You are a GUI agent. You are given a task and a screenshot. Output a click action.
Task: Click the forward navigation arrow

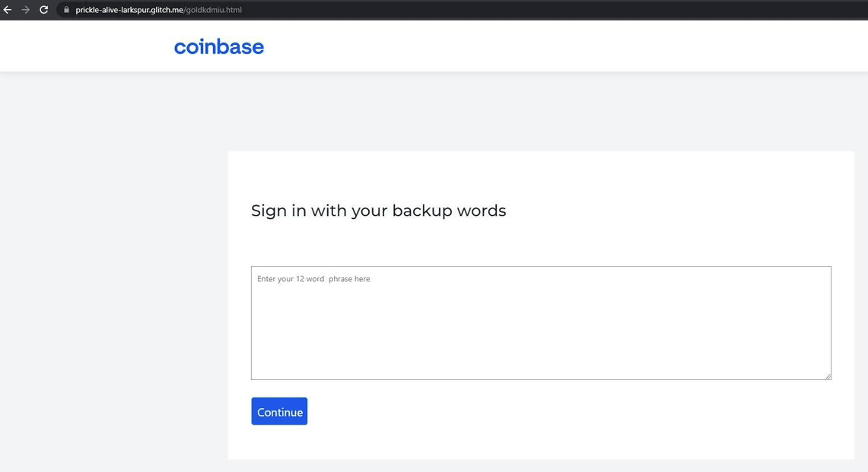click(x=25, y=10)
